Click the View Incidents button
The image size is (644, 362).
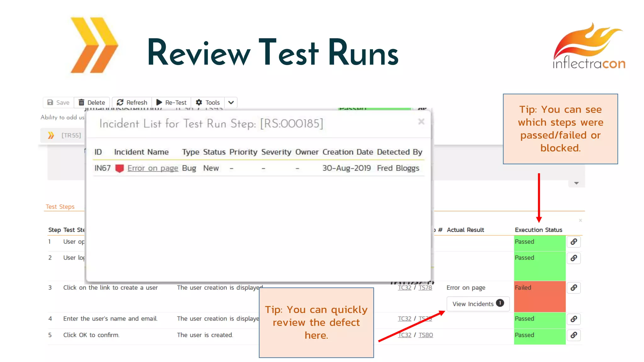point(478,304)
